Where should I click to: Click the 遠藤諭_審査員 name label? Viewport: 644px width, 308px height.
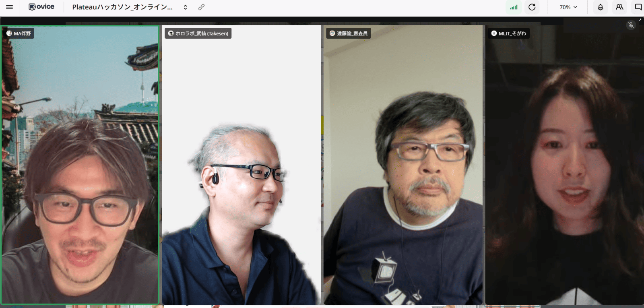pyautogui.click(x=349, y=33)
